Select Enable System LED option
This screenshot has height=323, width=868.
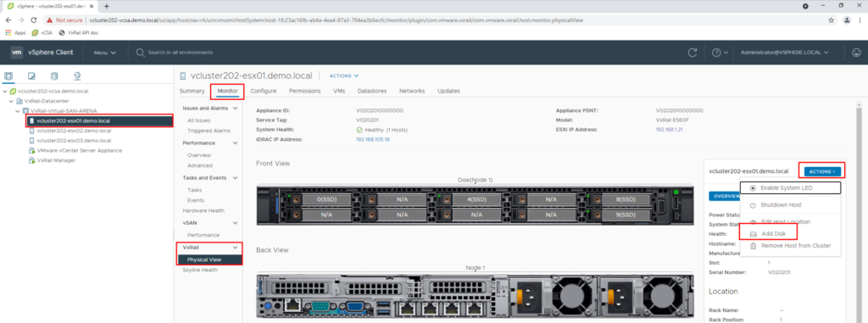point(790,188)
